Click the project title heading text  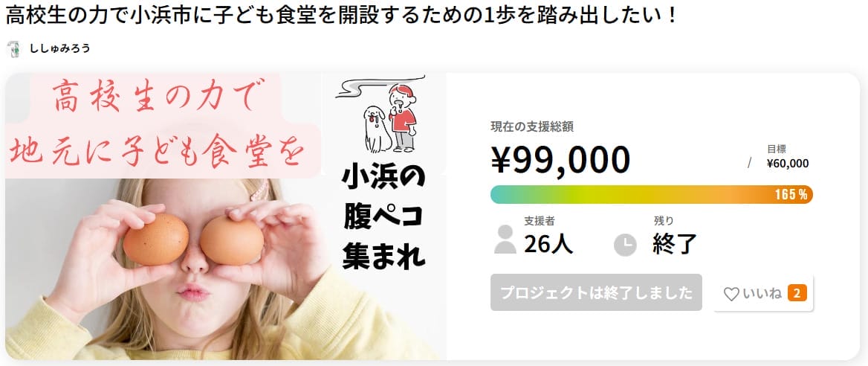click(x=341, y=16)
